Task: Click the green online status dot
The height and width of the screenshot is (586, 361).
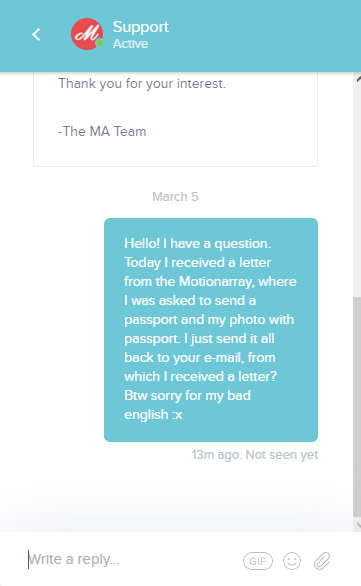Action: tap(100, 43)
